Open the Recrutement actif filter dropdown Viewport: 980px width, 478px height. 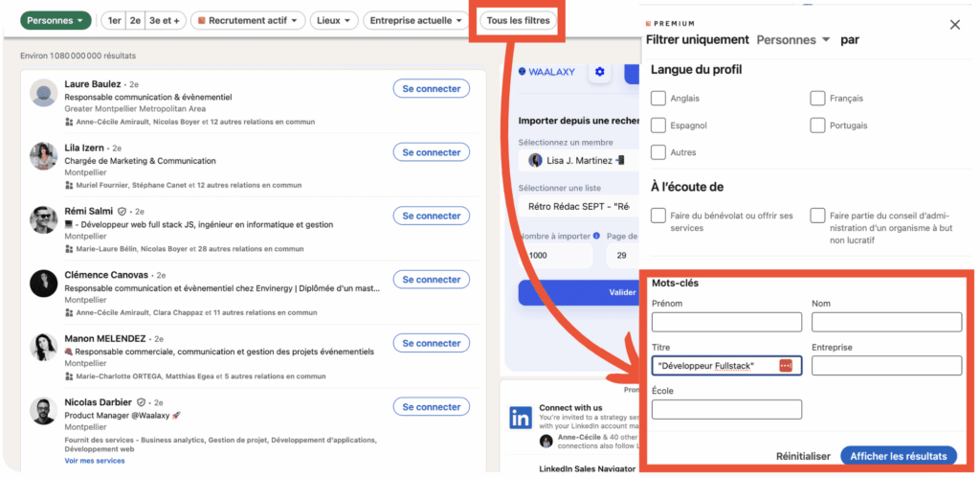pos(248,20)
